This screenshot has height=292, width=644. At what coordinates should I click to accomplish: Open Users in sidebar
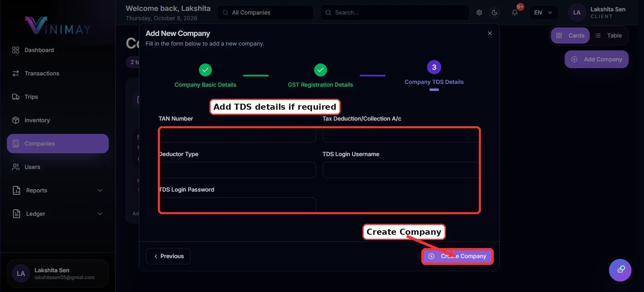tap(58, 167)
